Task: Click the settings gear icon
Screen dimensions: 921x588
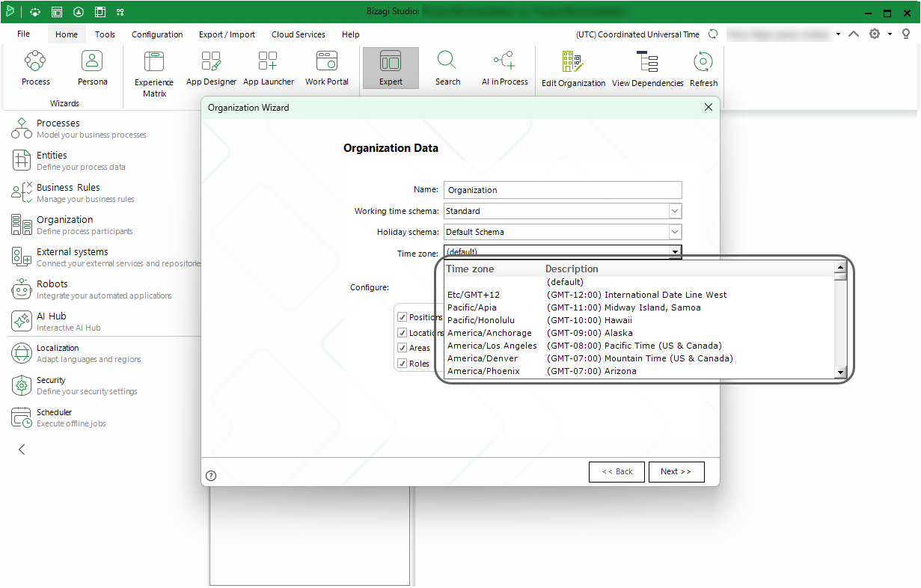Action: pyautogui.click(x=874, y=34)
